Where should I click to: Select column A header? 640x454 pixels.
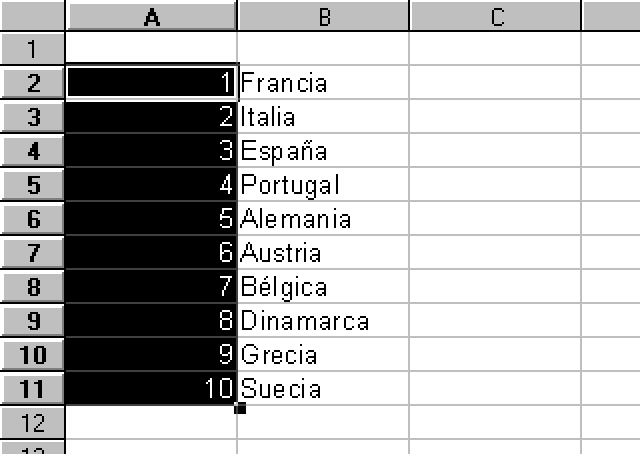pyautogui.click(x=151, y=16)
